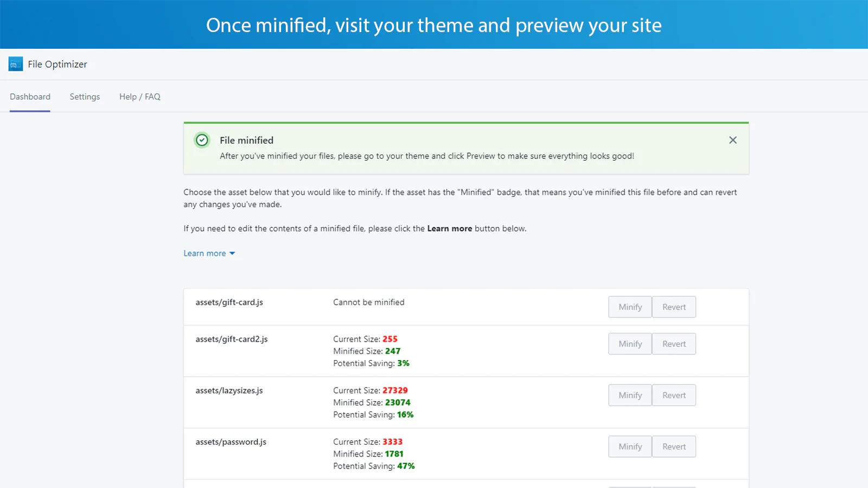The width and height of the screenshot is (868, 488).
Task: Select the Dashboard tab
Action: tap(30, 97)
